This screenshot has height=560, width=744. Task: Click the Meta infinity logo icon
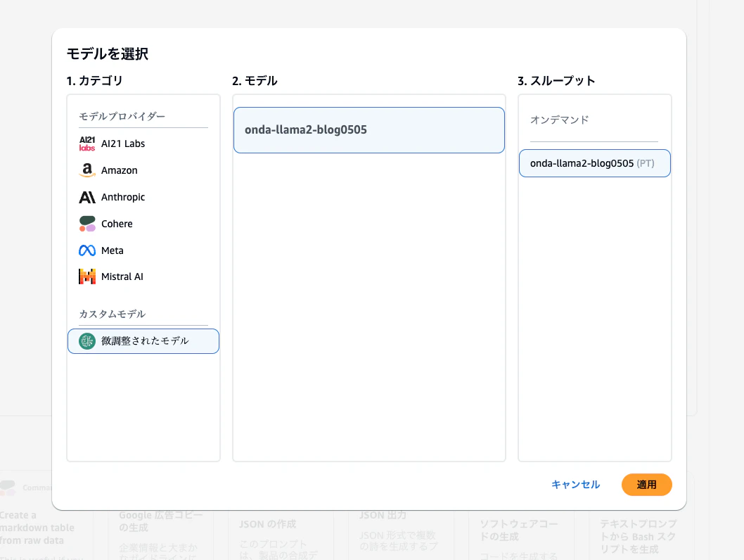(86, 250)
